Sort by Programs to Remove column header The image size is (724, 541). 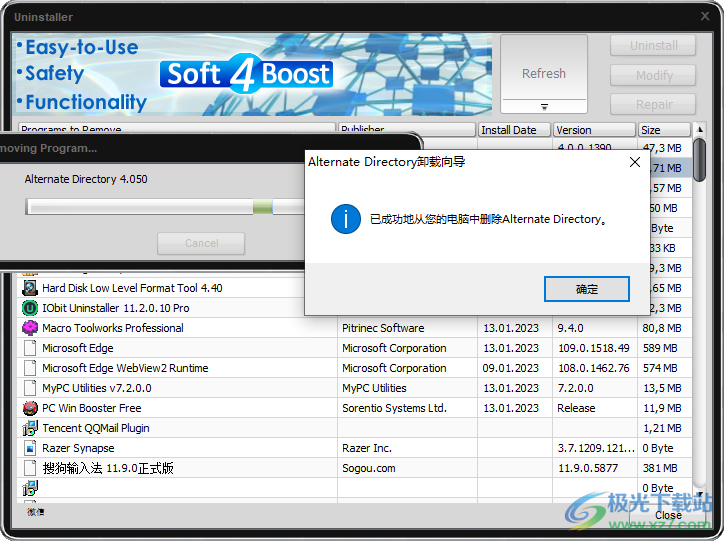[x=177, y=130]
